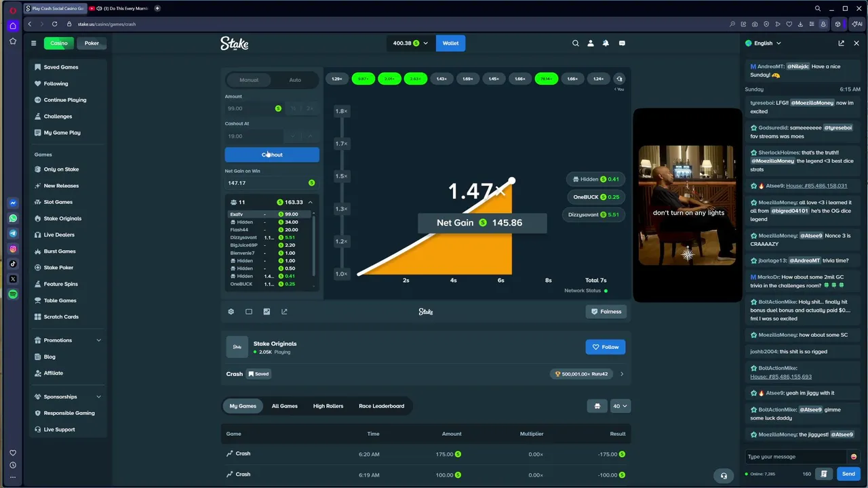Select the Auto betting mode
Image resolution: width=868 pixels, height=488 pixels.
pos(295,80)
